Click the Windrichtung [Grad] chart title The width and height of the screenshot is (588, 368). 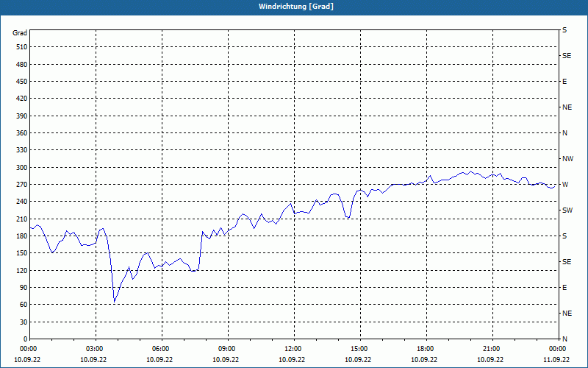(x=296, y=7)
